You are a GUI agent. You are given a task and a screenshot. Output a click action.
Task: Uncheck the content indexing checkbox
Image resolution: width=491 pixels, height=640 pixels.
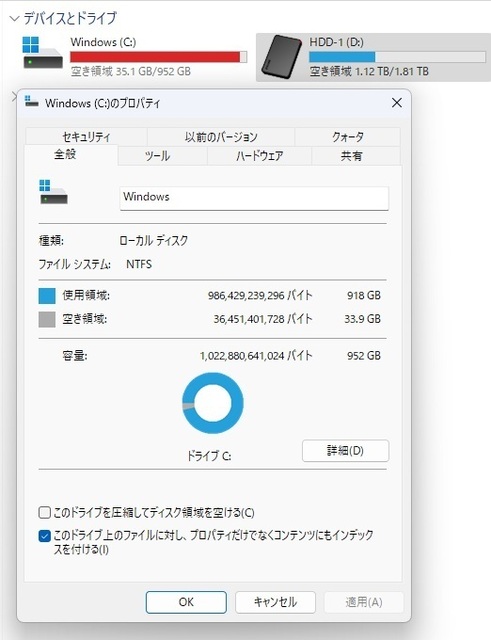[44, 536]
